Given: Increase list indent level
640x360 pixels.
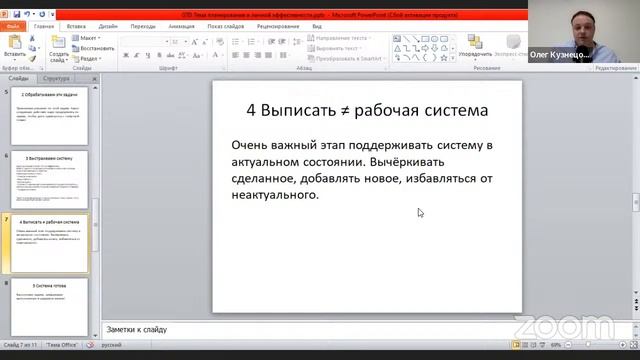Looking at the screenshot, I should click(282, 42).
